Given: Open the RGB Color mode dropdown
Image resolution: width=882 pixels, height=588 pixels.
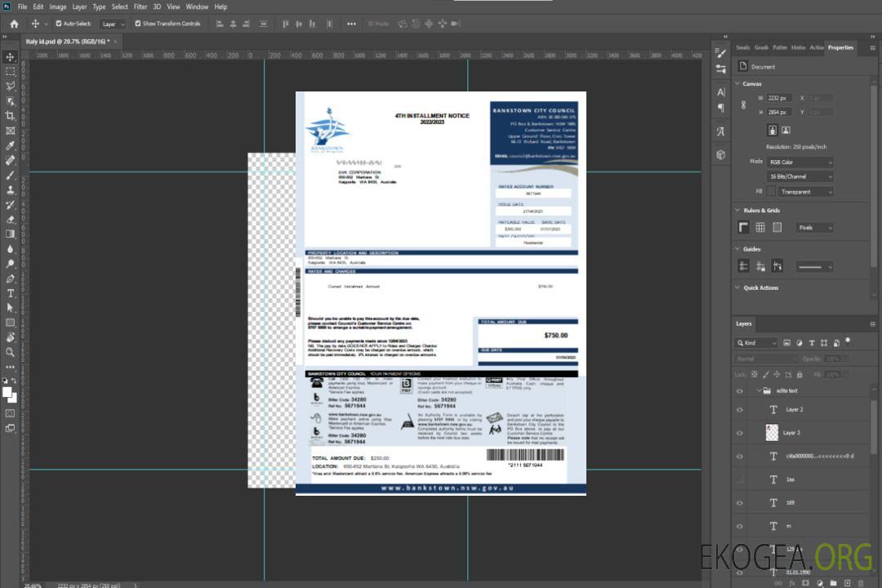Looking at the screenshot, I should click(800, 162).
